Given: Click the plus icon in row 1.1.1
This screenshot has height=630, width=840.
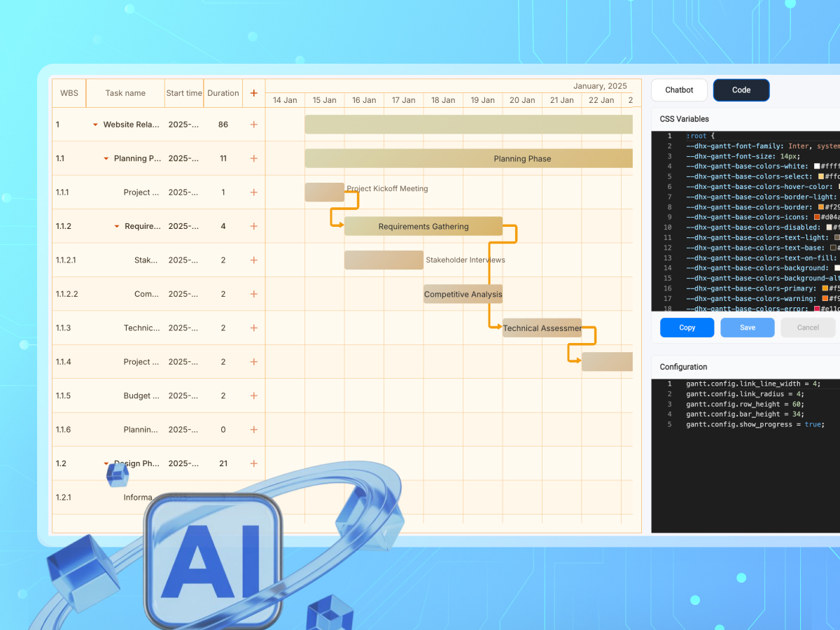Looking at the screenshot, I should pyautogui.click(x=253, y=192).
